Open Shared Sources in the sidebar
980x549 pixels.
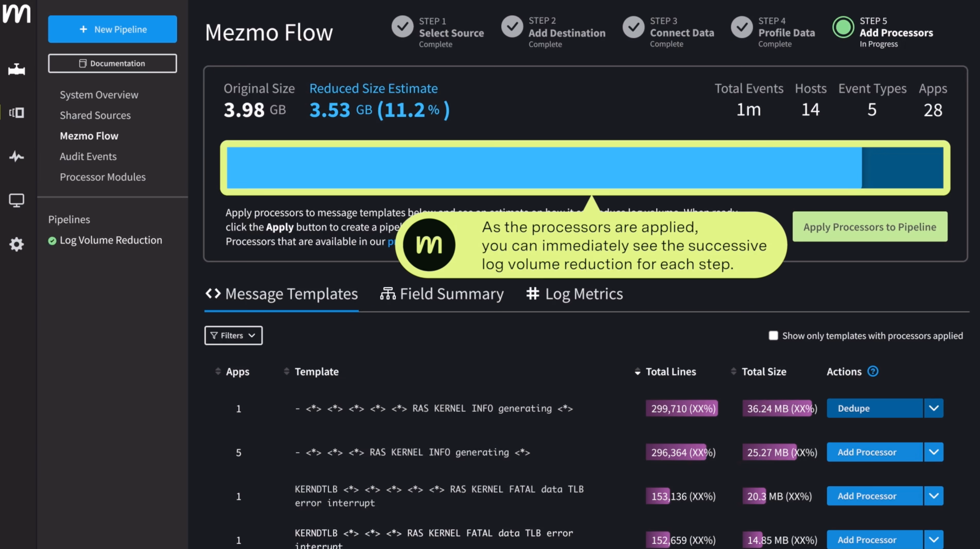(x=95, y=115)
